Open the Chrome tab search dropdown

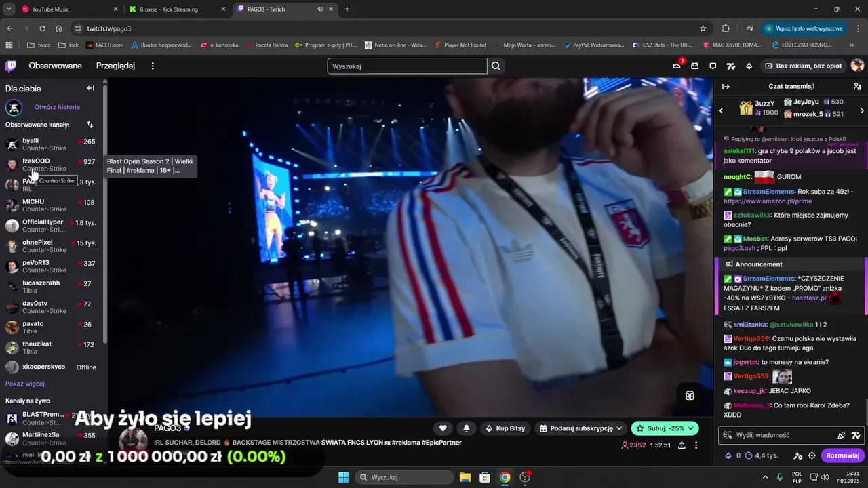click(9, 9)
